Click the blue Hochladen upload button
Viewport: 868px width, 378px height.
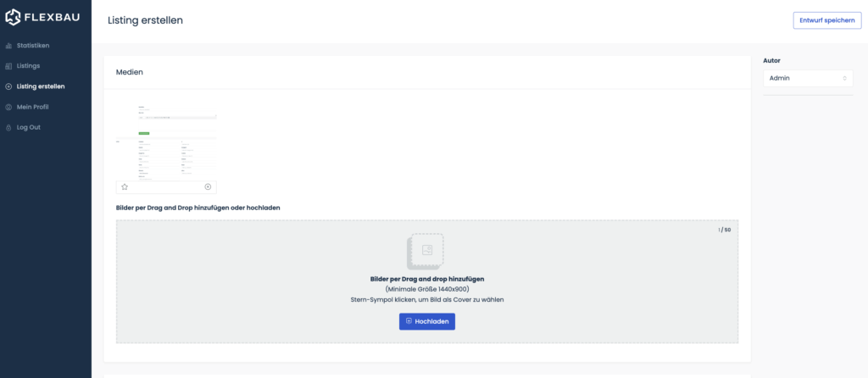tap(427, 321)
